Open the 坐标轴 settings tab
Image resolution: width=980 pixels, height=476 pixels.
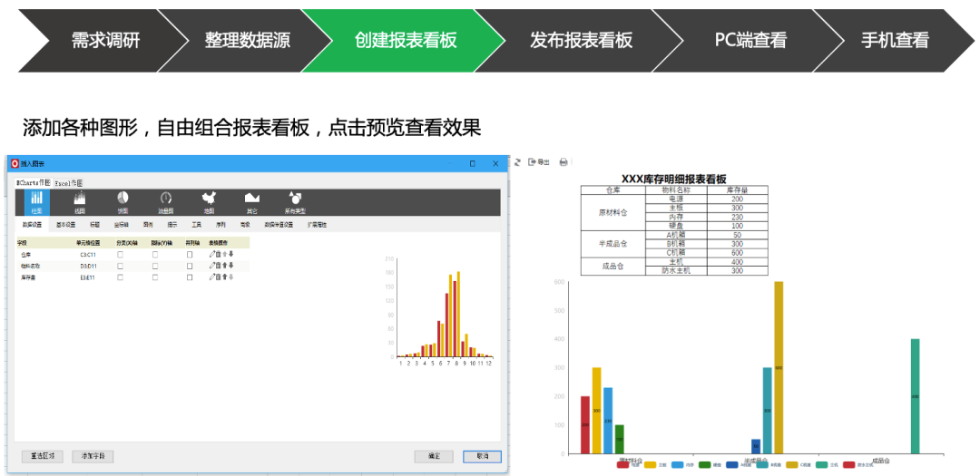[122, 224]
